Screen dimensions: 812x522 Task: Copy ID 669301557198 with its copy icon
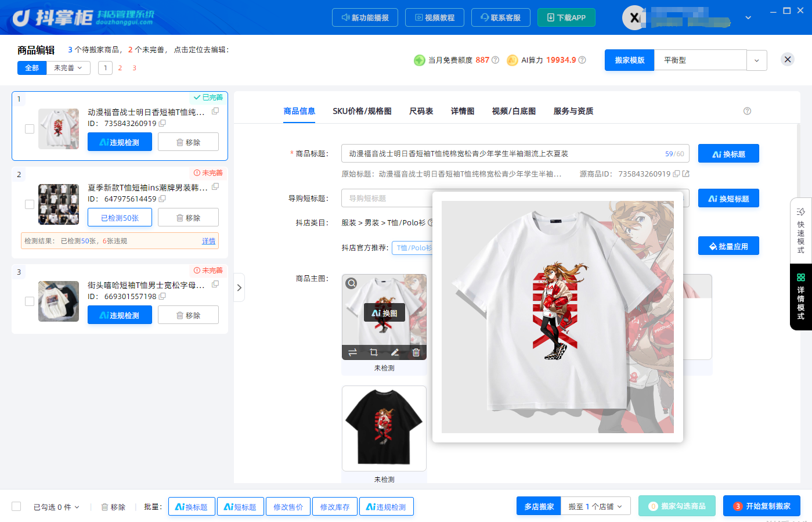click(x=163, y=296)
